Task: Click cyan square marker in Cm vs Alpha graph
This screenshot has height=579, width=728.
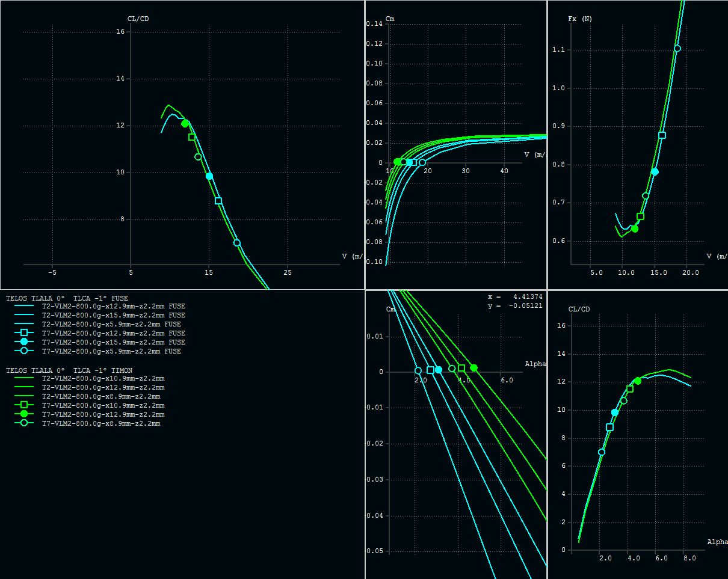Action: (x=430, y=370)
